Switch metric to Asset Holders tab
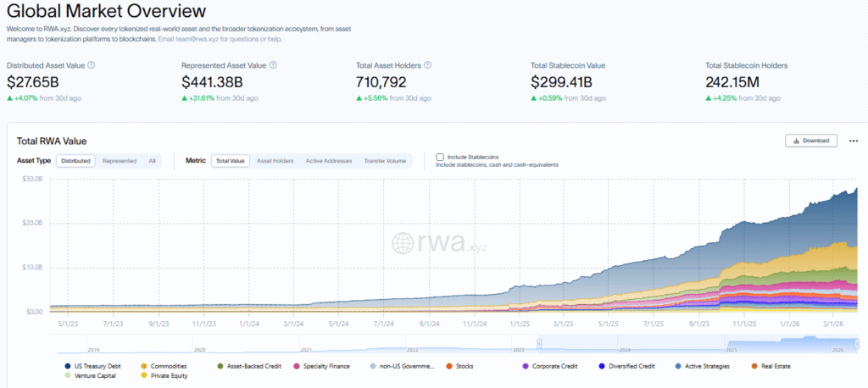This screenshot has width=868, height=388. (x=275, y=160)
